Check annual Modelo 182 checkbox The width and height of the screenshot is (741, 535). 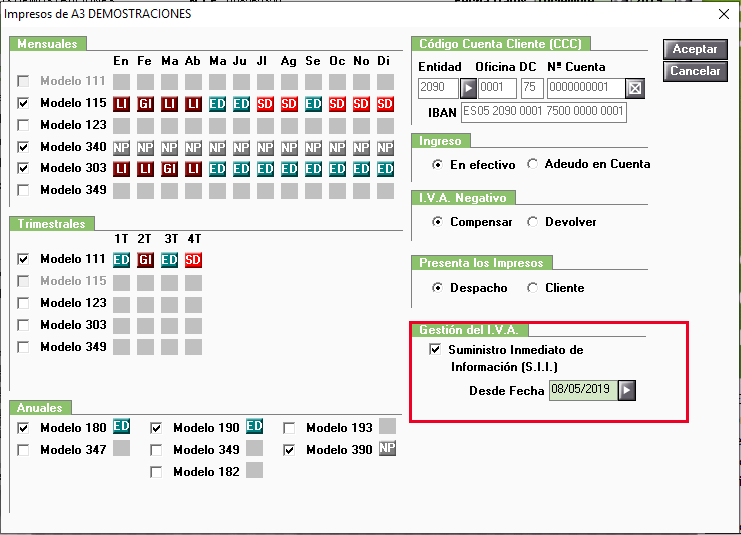(156, 472)
